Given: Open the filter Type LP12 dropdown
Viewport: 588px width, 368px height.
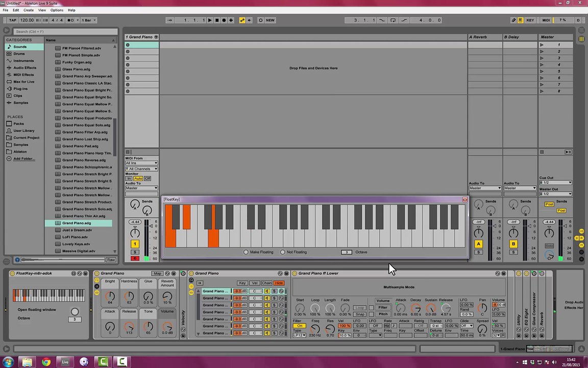Looking at the screenshot, I should pos(299,335).
